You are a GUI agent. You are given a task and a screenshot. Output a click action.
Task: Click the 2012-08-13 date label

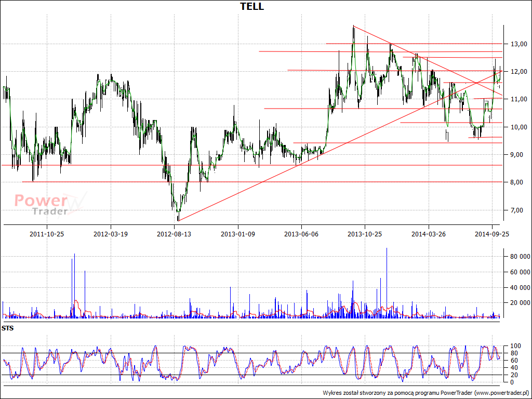point(174,234)
